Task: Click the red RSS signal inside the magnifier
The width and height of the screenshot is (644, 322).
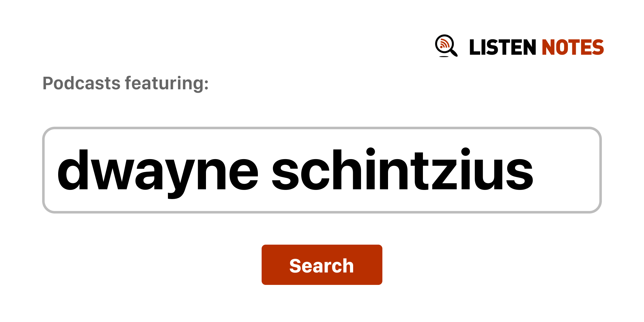Action: 444,44
